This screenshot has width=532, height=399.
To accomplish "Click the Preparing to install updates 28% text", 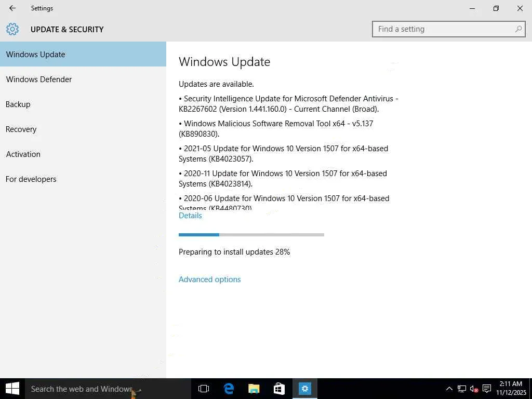I will tap(234, 252).
